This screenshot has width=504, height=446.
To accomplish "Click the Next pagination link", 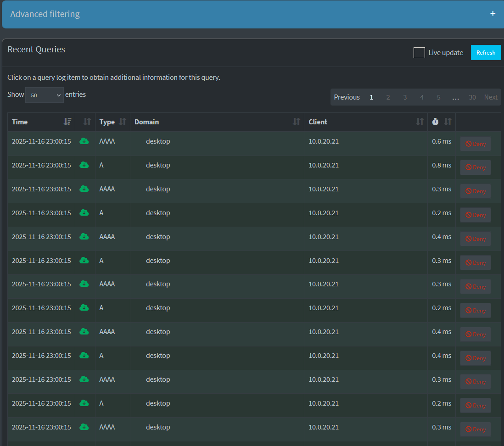I will pyautogui.click(x=490, y=97).
